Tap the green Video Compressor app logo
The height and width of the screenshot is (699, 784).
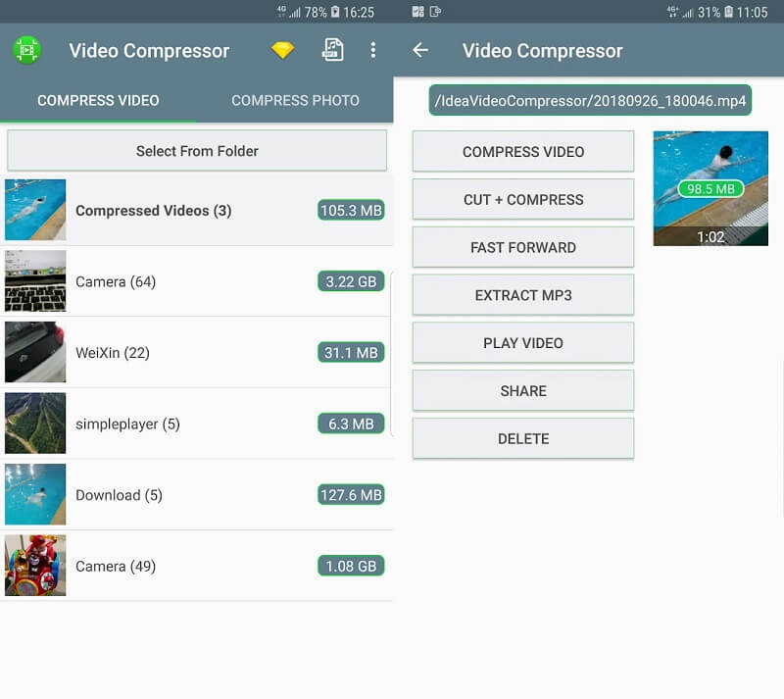[x=27, y=50]
